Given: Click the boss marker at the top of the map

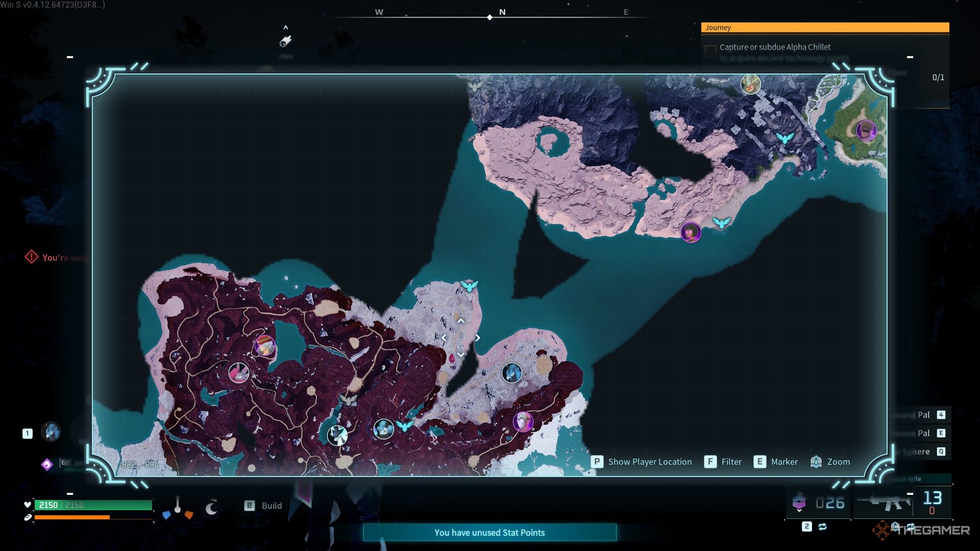Looking at the screenshot, I should pos(750,84).
